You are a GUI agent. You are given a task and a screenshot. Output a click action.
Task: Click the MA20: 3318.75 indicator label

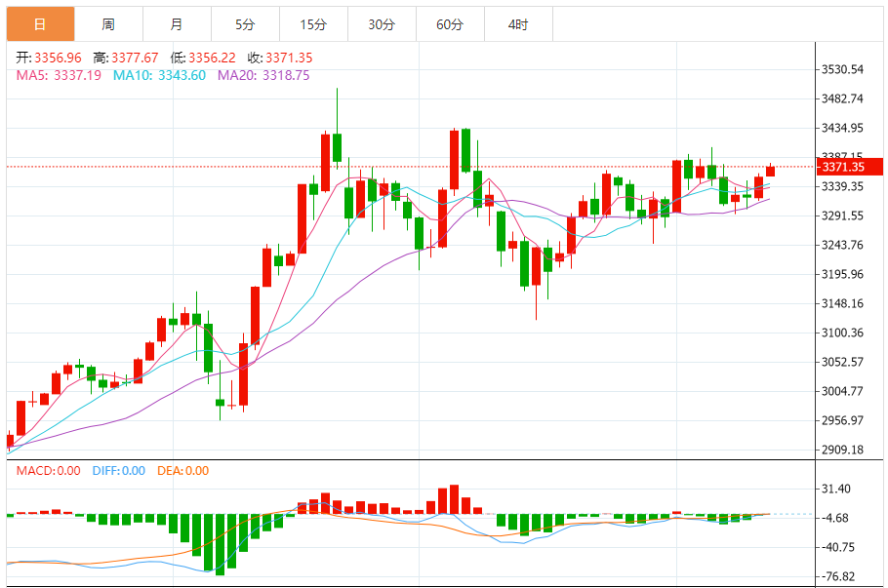pos(263,75)
